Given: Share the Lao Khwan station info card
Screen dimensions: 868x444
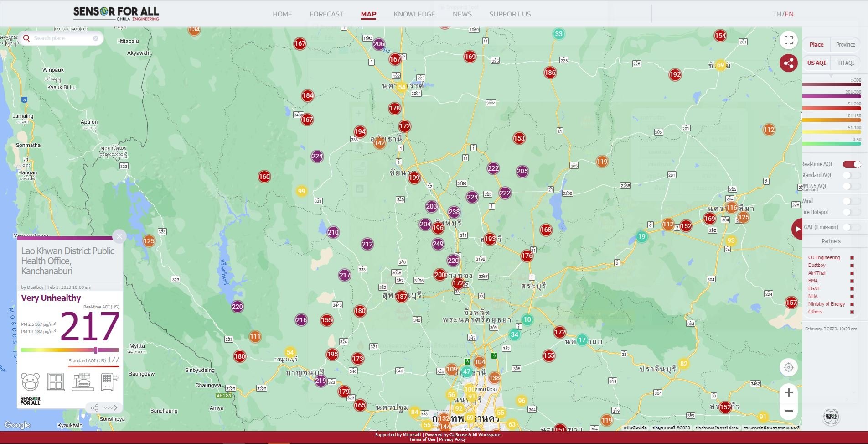Looking at the screenshot, I should click(x=94, y=408).
